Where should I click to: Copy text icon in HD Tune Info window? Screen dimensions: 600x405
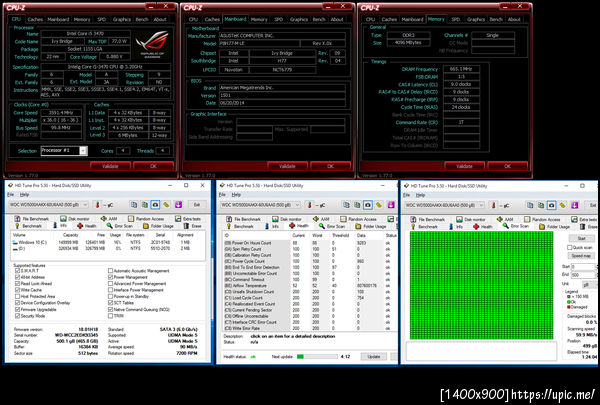[x=134, y=205]
